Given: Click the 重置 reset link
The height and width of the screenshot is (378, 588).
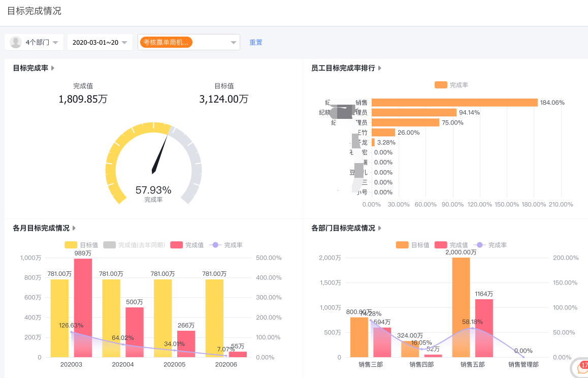Looking at the screenshot, I should point(256,42).
